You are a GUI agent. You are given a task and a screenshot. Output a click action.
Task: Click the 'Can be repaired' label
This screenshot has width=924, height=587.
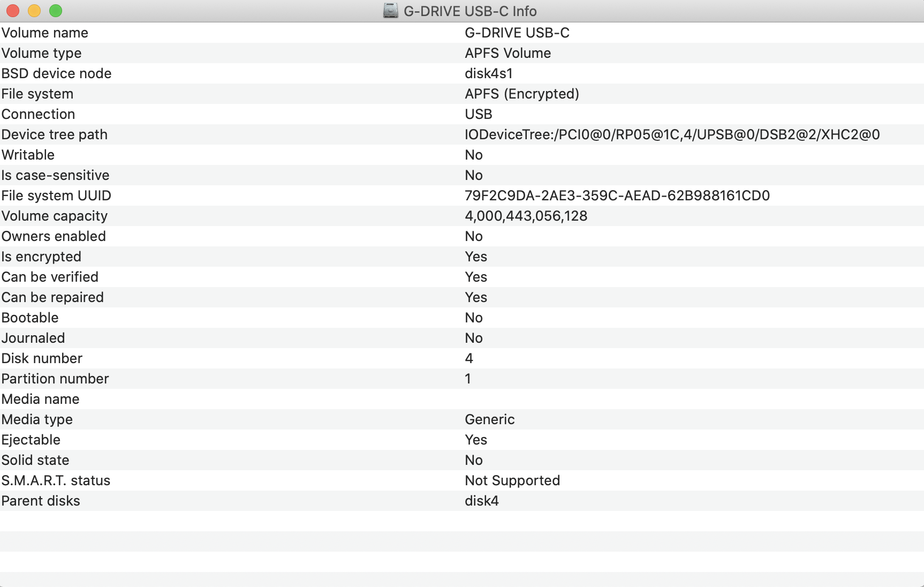[53, 297]
